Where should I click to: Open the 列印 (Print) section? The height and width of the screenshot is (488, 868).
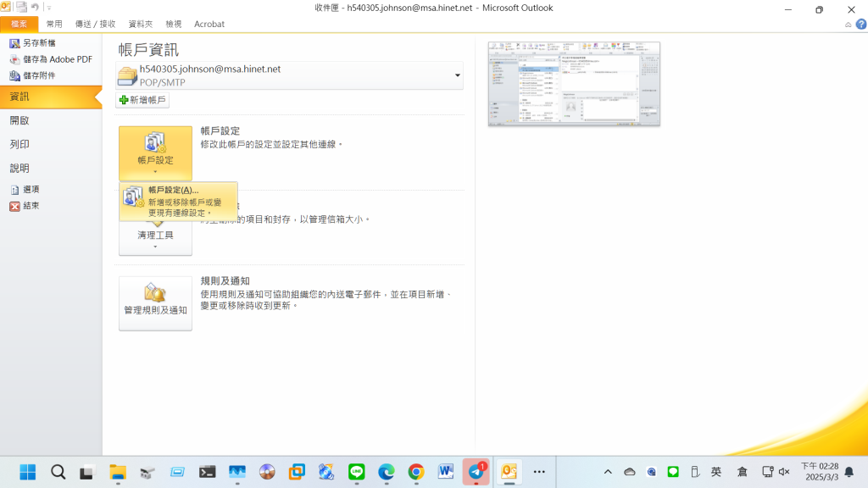click(x=19, y=144)
